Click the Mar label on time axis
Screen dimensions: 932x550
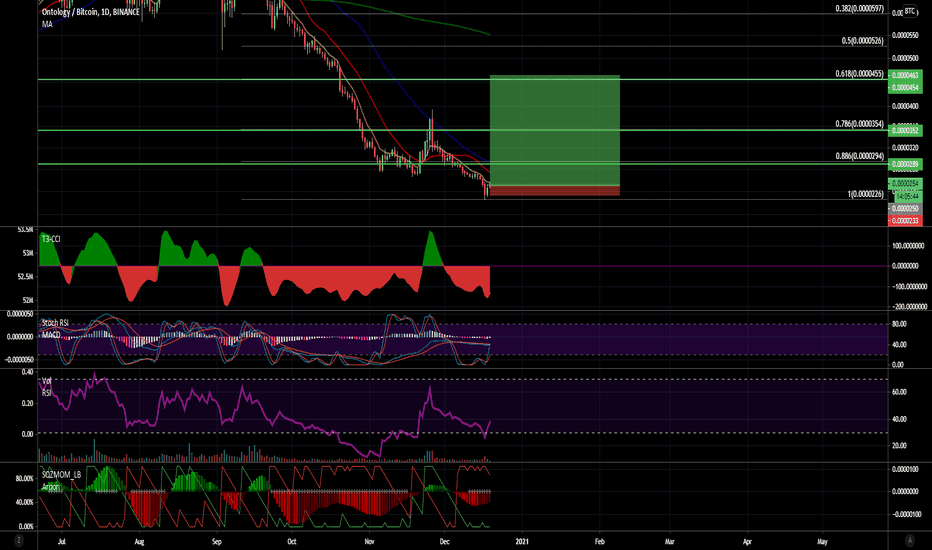[669, 542]
